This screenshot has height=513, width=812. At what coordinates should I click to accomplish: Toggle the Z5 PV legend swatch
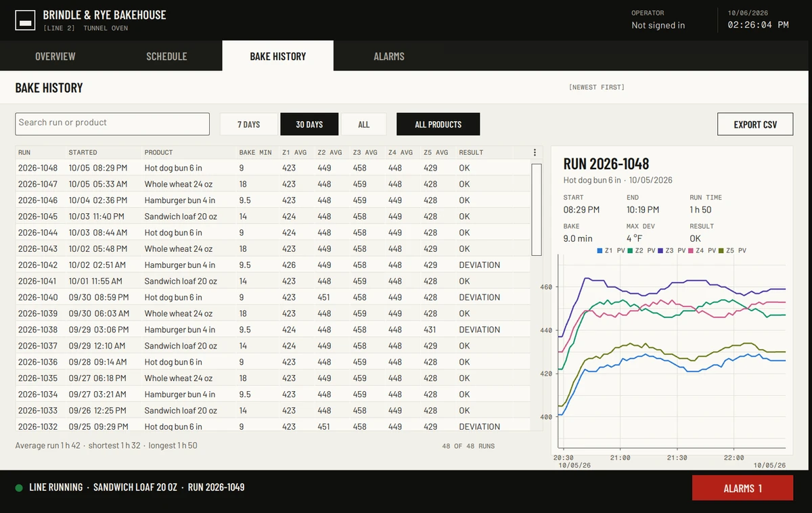click(x=721, y=250)
